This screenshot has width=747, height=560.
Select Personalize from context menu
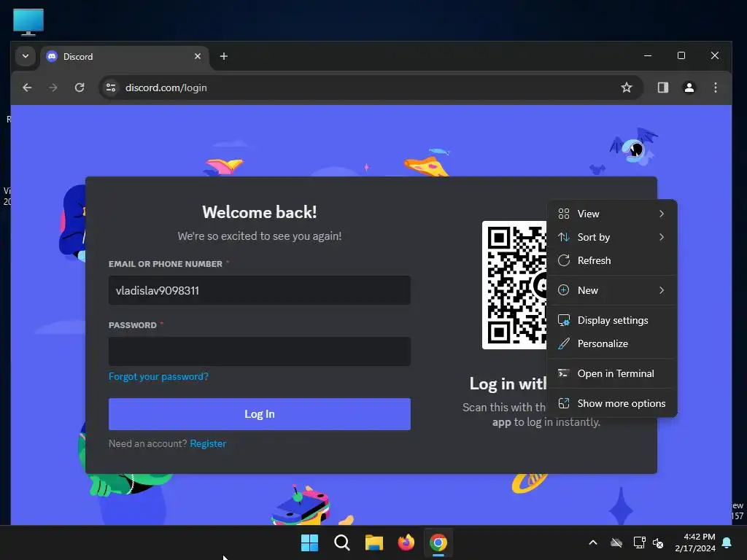[x=612, y=344]
